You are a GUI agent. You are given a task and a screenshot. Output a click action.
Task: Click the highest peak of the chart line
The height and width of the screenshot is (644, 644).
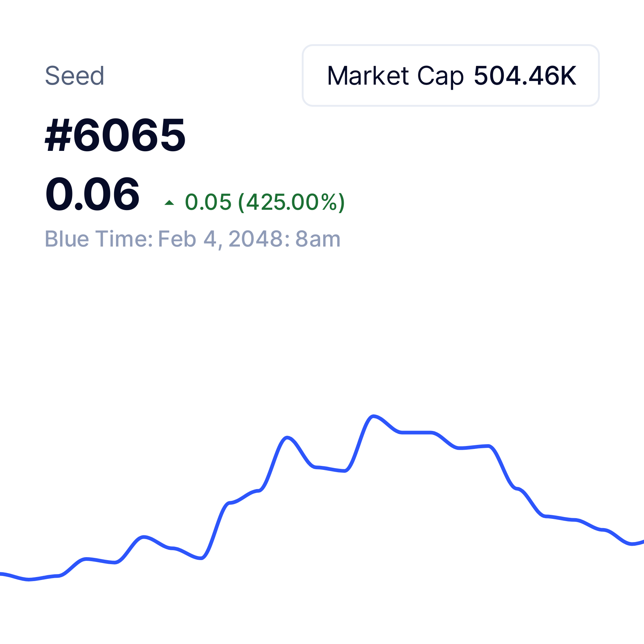[x=374, y=416]
